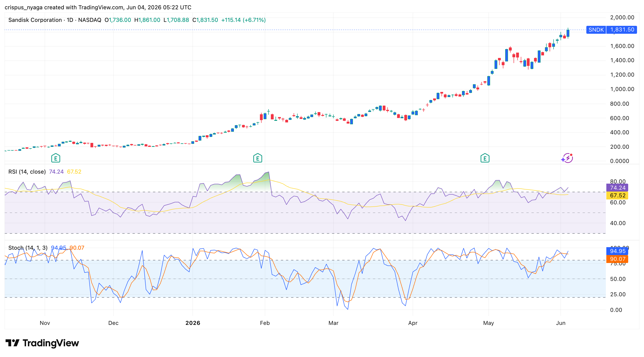Click the Apr label on time axis
Image resolution: width=644 pixels, height=357 pixels.
tap(413, 323)
